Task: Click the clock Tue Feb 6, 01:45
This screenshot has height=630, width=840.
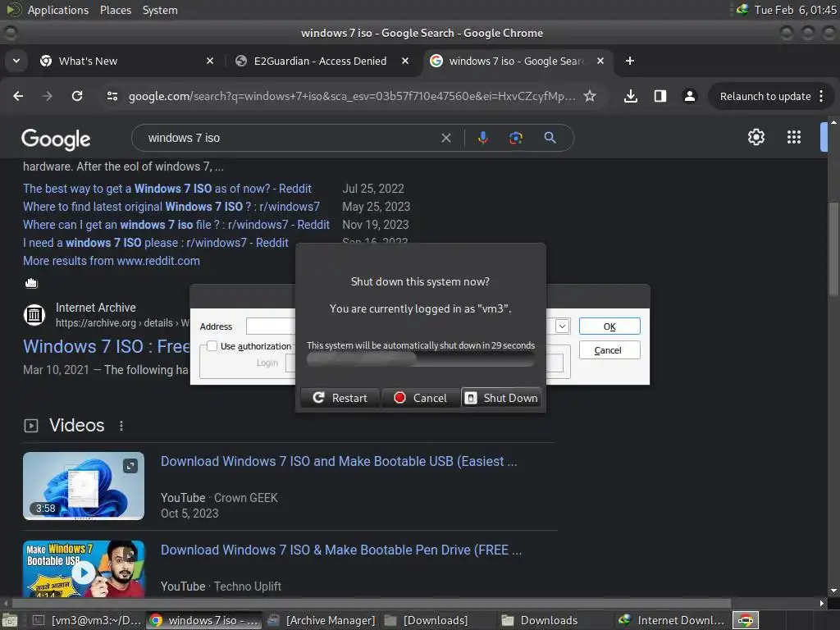Action: (795, 10)
